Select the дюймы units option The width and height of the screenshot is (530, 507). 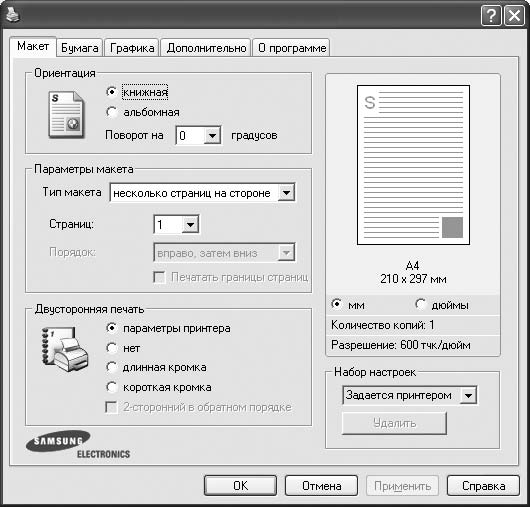(x=442, y=305)
